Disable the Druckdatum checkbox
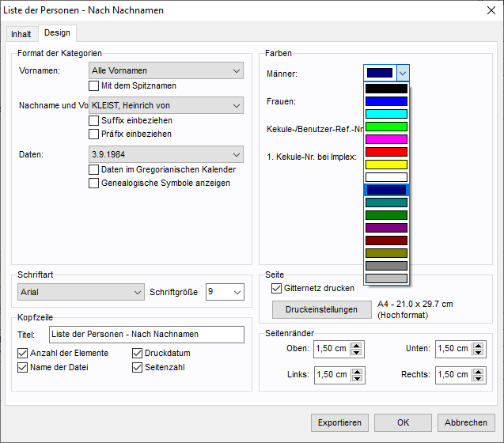The image size is (504, 443). point(138,353)
